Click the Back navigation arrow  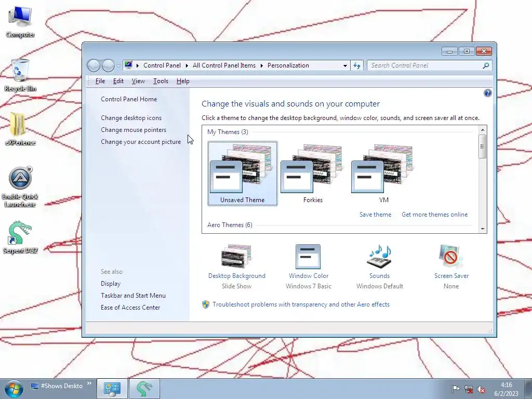[94, 65]
